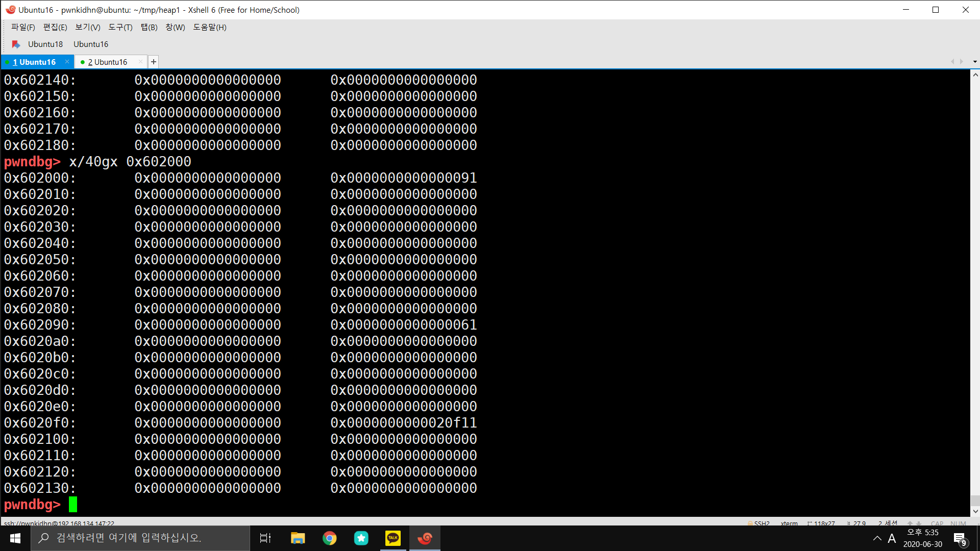The height and width of the screenshot is (551, 980).
Task: Open the 편집(E) menu
Action: click(x=55, y=27)
